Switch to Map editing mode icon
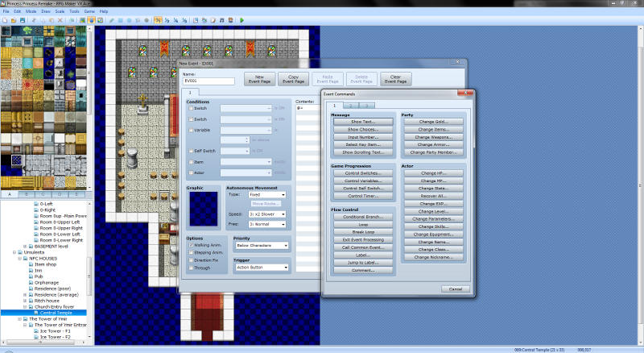 pyautogui.click(x=82, y=19)
